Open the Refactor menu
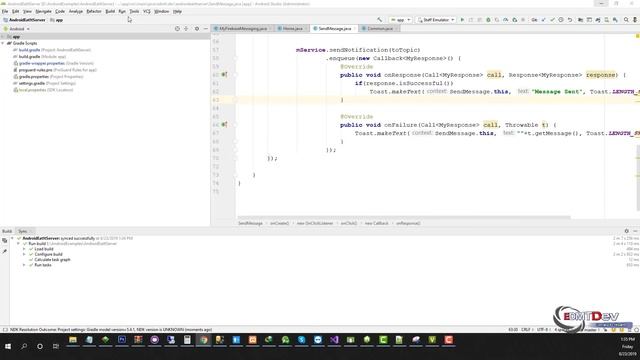The height and width of the screenshot is (360, 640). pyautogui.click(x=93, y=11)
